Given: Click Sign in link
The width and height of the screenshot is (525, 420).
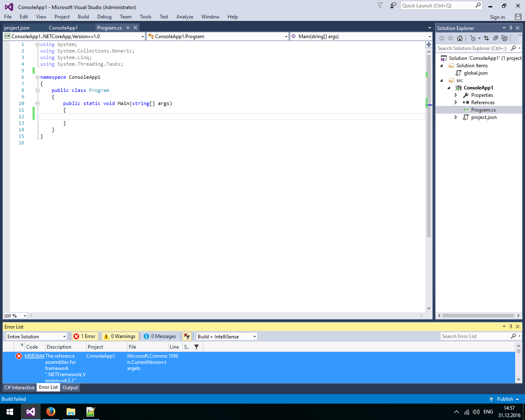Looking at the screenshot, I should pos(497,17).
